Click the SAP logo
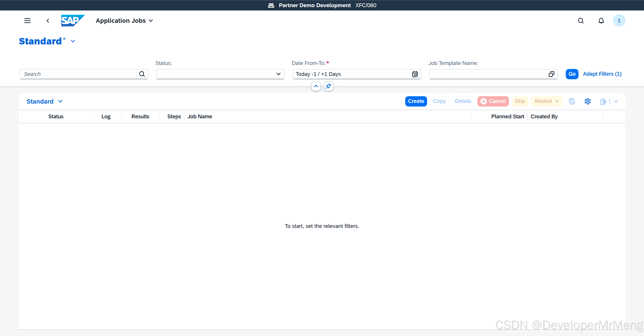The height and width of the screenshot is (336, 644). click(72, 21)
